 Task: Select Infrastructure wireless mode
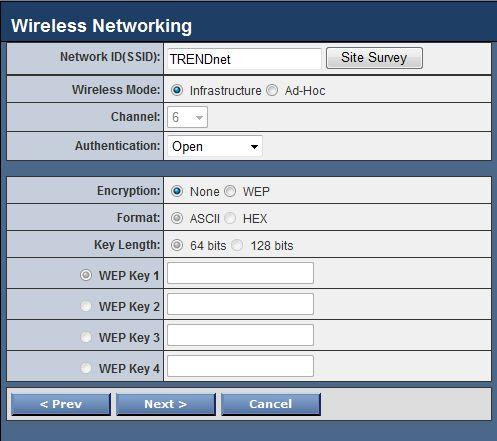(177, 90)
